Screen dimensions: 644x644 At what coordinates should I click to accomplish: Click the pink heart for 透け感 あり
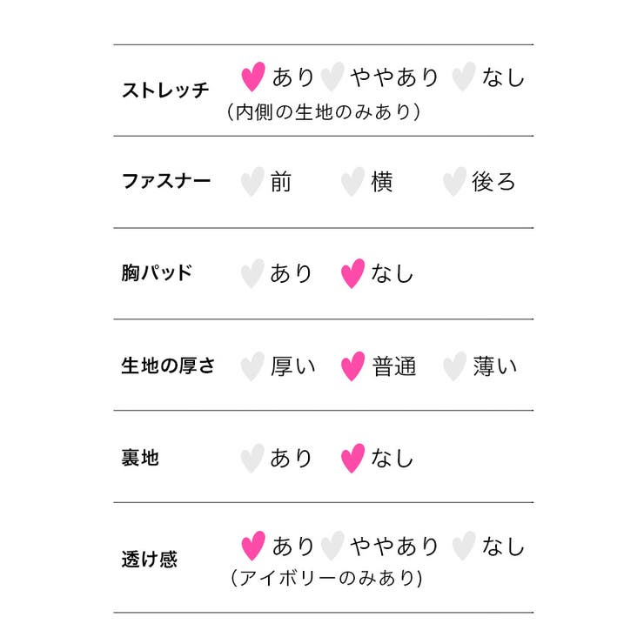pos(253,546)
